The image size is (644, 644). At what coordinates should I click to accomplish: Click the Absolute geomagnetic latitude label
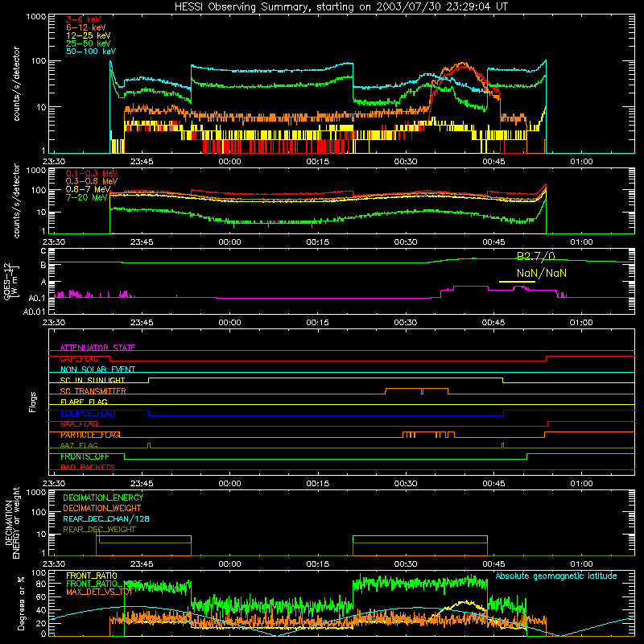pos(556,576)
